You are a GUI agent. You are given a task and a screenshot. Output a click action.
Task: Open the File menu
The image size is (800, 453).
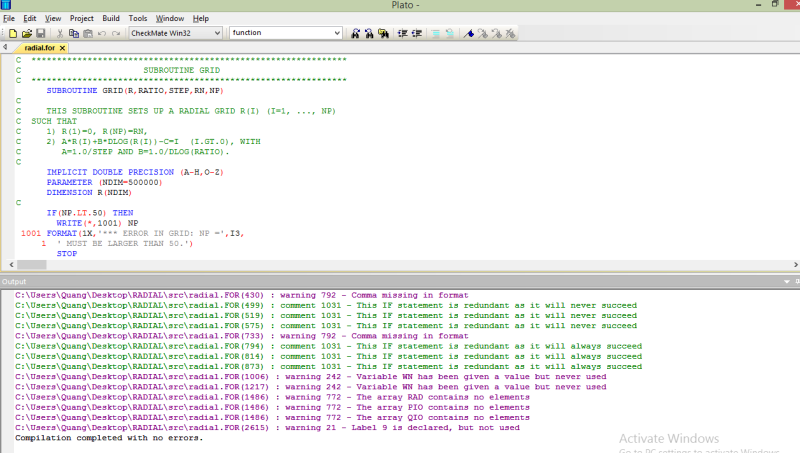[x=9, y=18]
